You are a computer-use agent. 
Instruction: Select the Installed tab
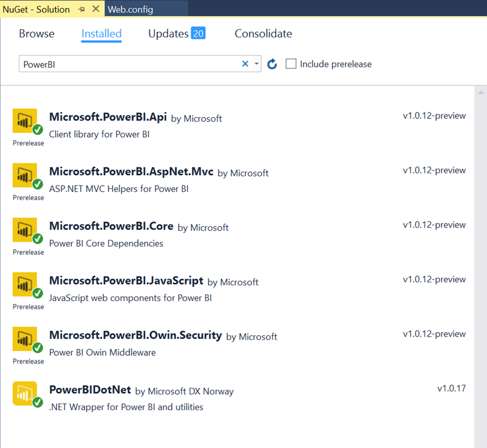point(102,34)
